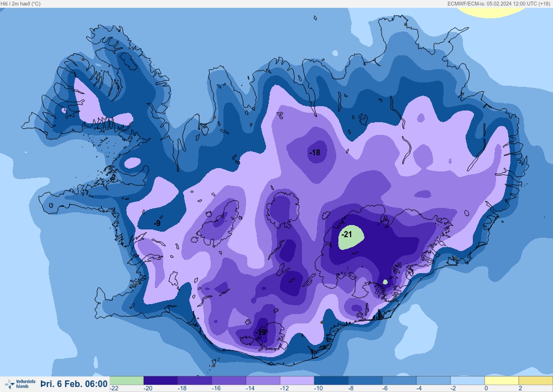Image resolution: width=553 pixels, height=392 pixels.
Task: Click the dark blue swatch between -10 and -8
Action: point(331,381)
